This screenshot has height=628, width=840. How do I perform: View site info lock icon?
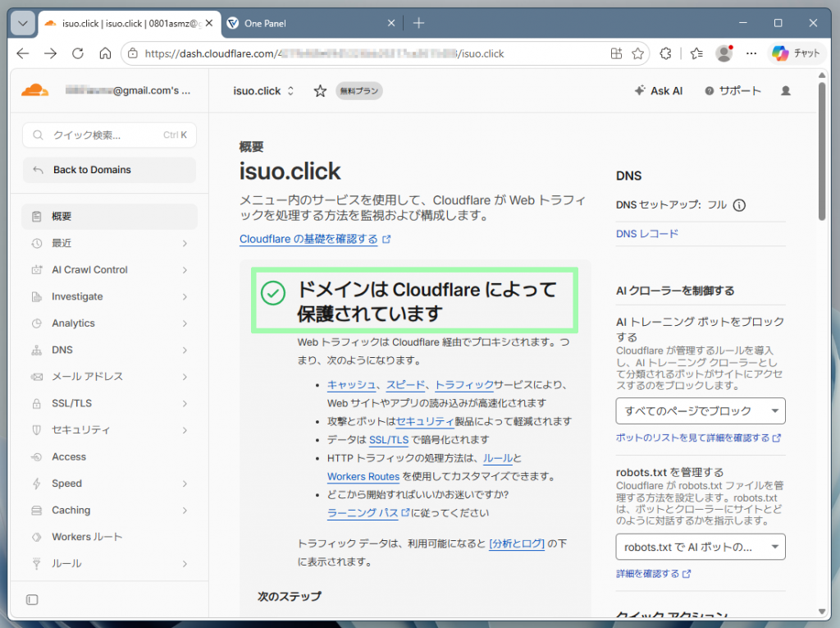133,53
